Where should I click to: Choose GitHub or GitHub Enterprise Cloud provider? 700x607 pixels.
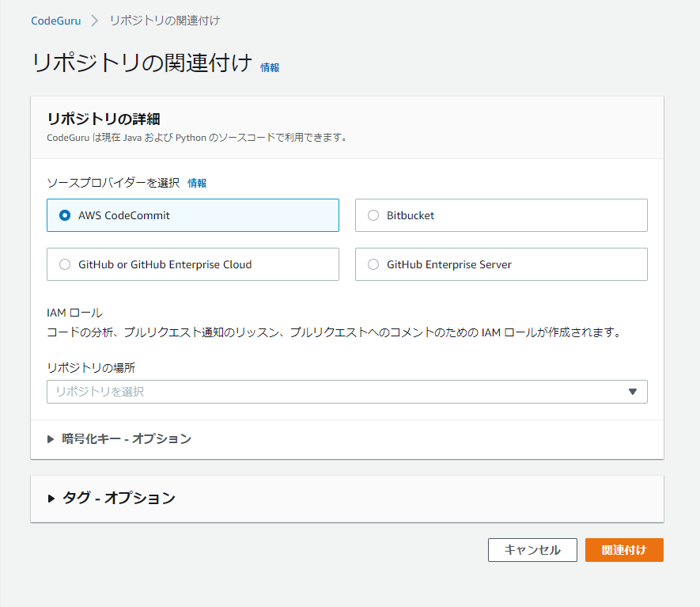[x=193, y=264]
